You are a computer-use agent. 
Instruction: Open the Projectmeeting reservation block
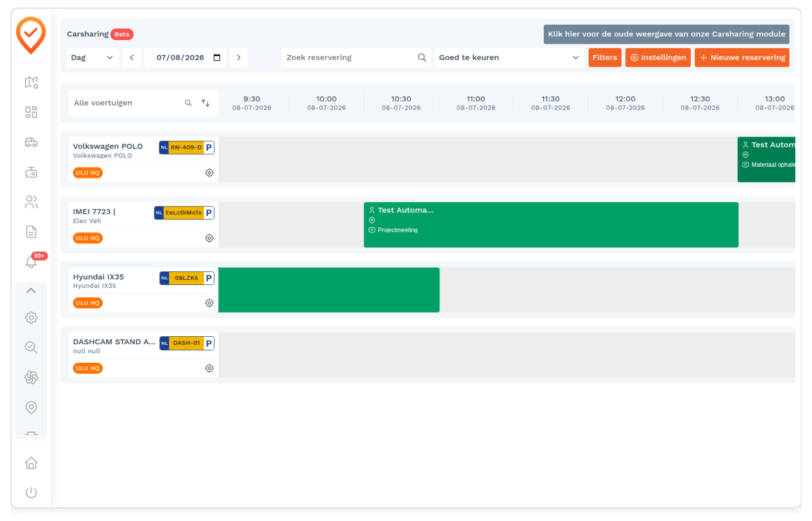coord(551,225)
